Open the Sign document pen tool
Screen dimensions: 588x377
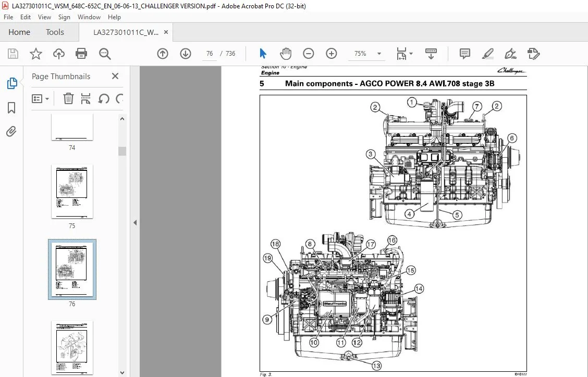pyautogui.click(x=510, y=54)
